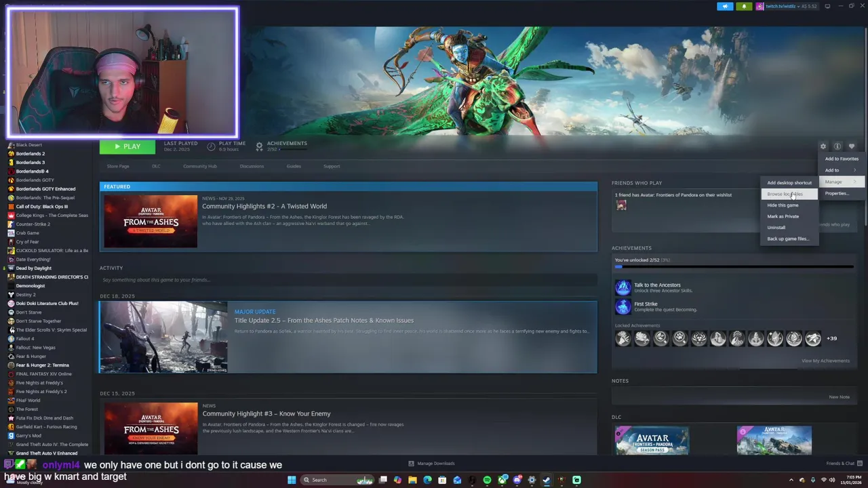Choose Back up game files...
Viewport: 868px width, 488px height.
tap(789, 239)
